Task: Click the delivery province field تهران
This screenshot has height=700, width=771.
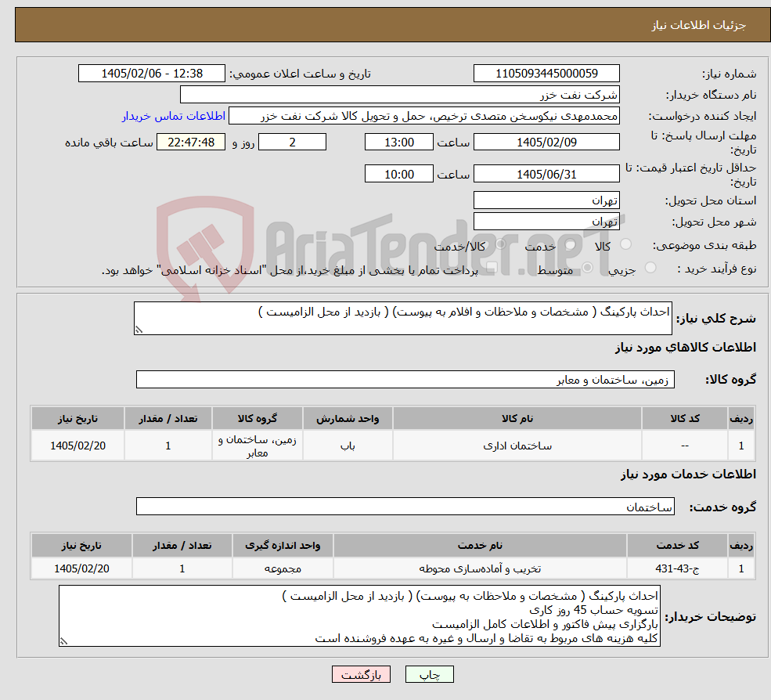Action: (x=546, y=200)
